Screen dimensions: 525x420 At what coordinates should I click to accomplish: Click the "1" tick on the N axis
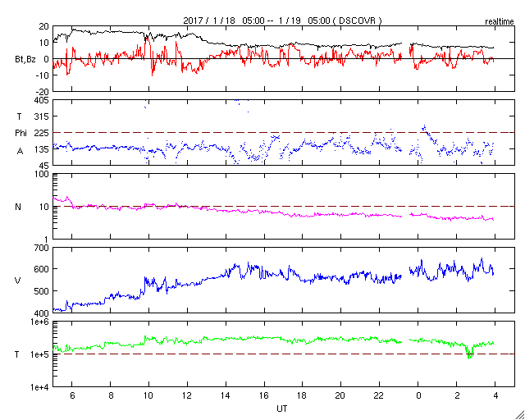tap(48, 240)
